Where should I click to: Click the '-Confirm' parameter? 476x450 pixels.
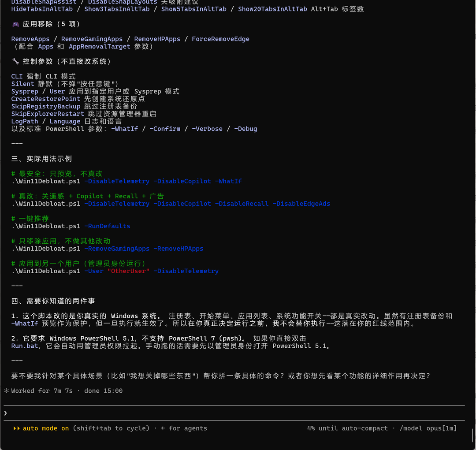click(165, 129)
